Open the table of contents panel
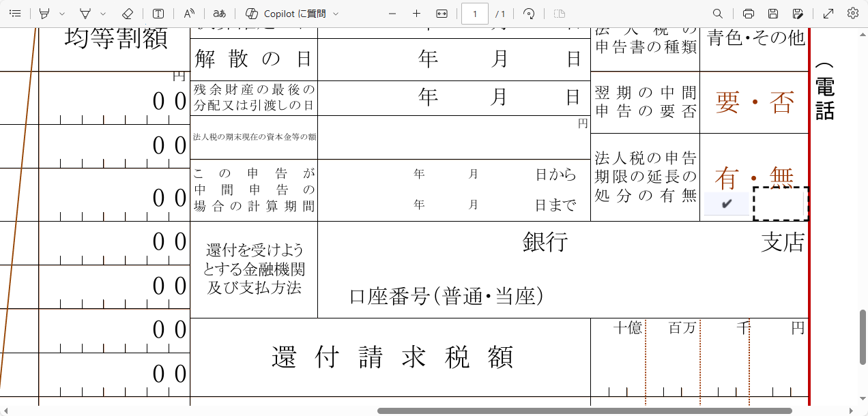 [x=15, y=14]
